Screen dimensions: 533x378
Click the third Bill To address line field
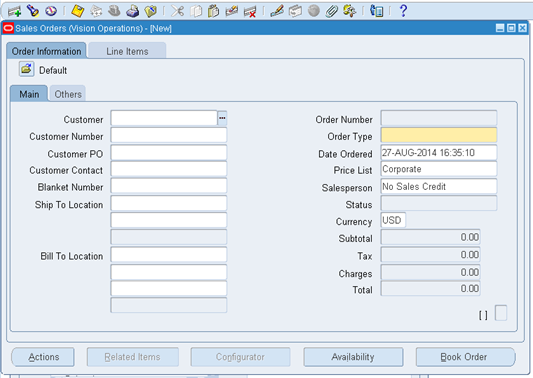pyautogui.click(x=169, y=289)
